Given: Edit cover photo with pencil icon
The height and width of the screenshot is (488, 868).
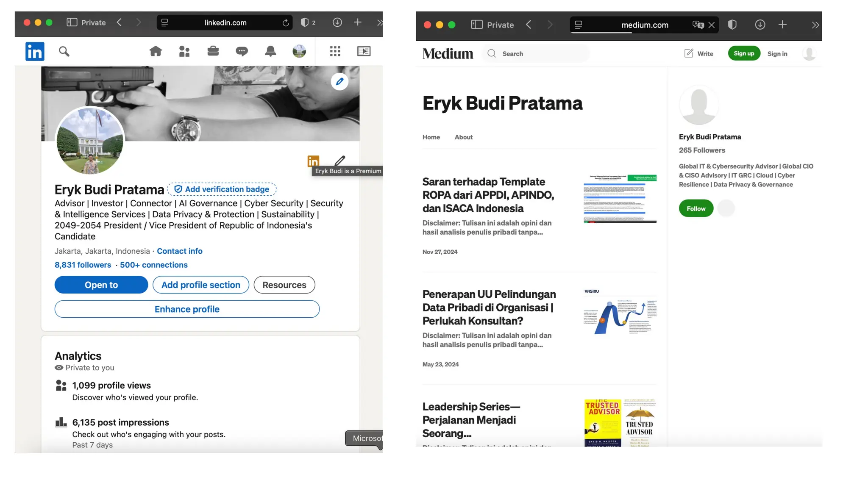Looking at the screenshot, I should 339,81.
